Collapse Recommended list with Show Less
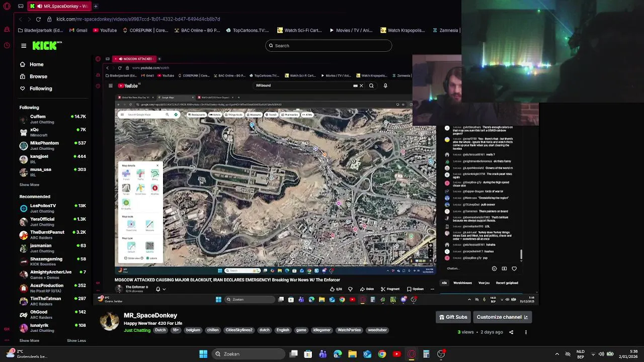The height and width of the screenshot is (362, 644). tap(76, 340)
